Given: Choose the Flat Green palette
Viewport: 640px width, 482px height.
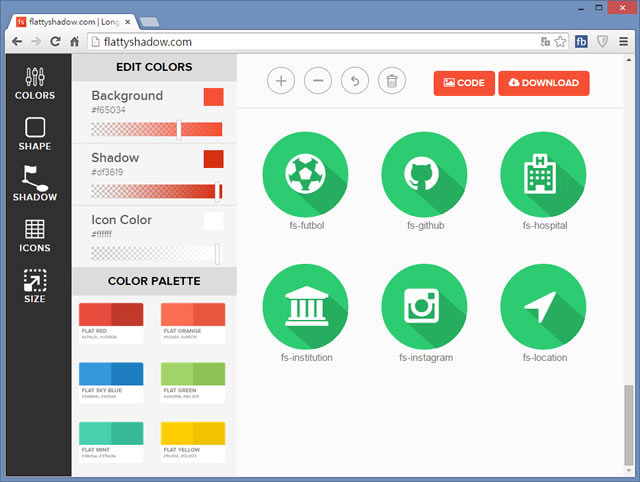Looking at the screenshot, I should pyautogui.click(x=193, y=382).
